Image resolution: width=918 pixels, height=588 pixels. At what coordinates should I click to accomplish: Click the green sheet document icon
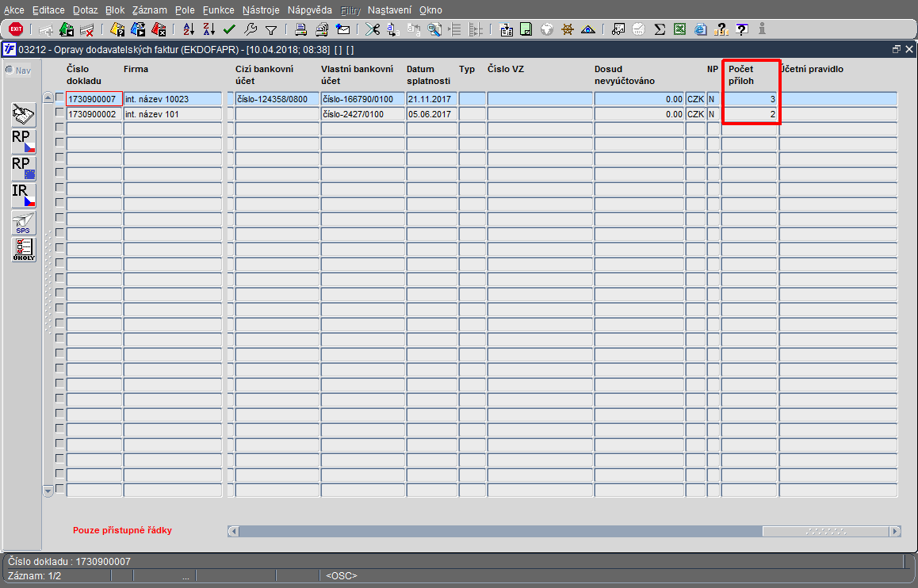coord(526,29)
